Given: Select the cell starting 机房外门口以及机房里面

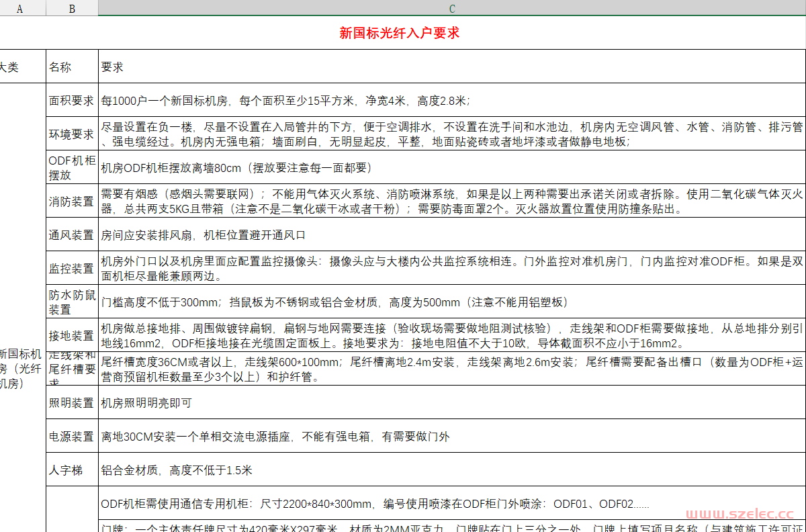Looking at the screenshot, I should point(452,268).
